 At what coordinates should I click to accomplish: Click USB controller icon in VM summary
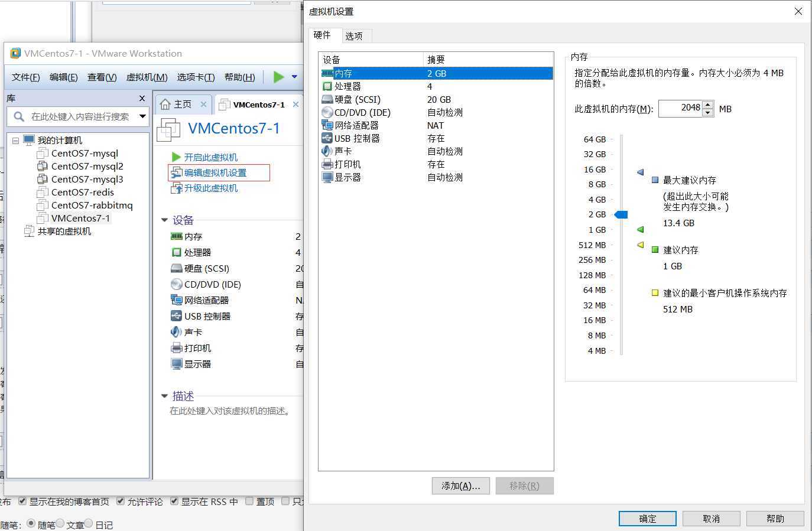coord(176,316)
